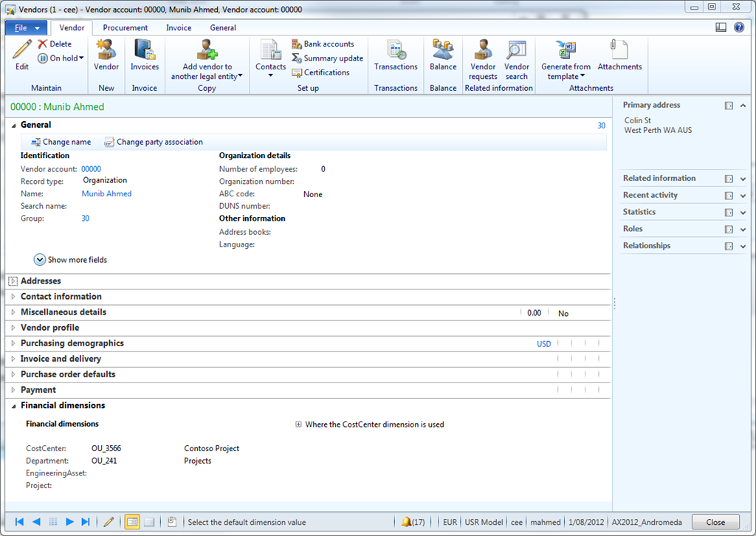Viewport: 756px width, 536px height.
Task: Expand Invoice and delivery section
Action: [x=13, y=359]
